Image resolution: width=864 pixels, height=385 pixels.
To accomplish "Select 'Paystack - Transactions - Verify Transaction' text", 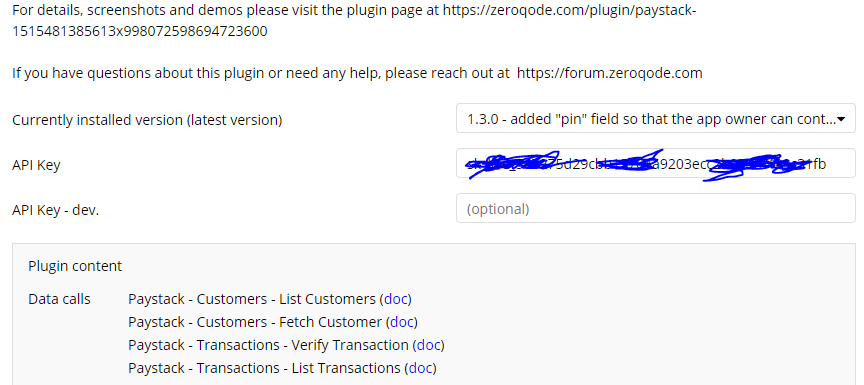I will (268, 345).
